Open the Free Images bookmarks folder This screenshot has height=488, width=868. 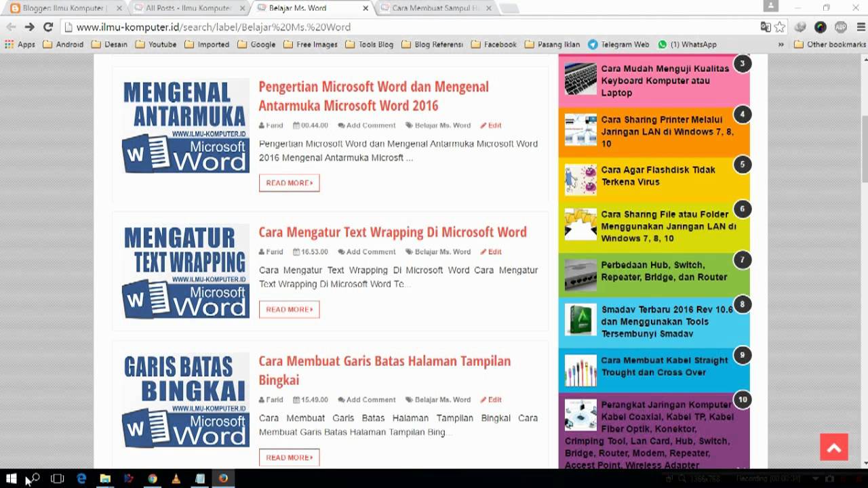tap(310, 44)
